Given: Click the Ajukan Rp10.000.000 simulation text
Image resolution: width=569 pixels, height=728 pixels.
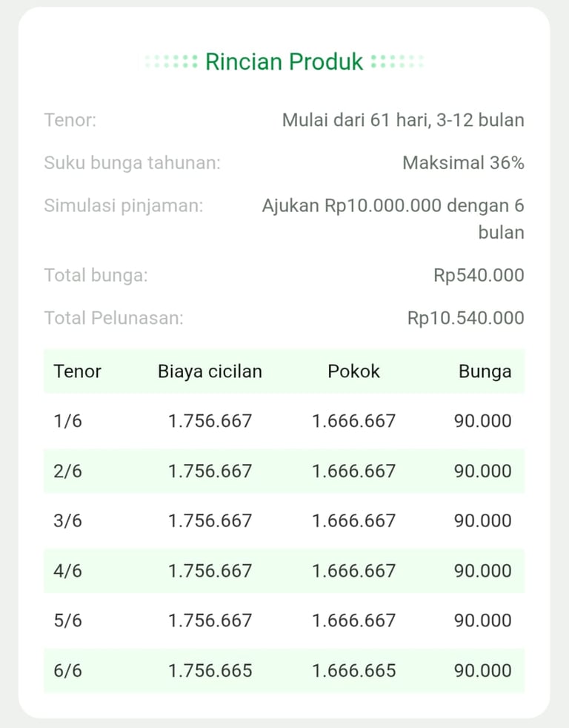Looking at the screenshot, I should 393,206.
